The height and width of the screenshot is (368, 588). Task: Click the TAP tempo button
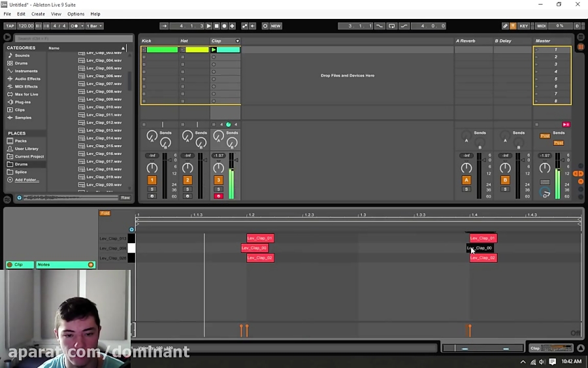pos(9,26)
